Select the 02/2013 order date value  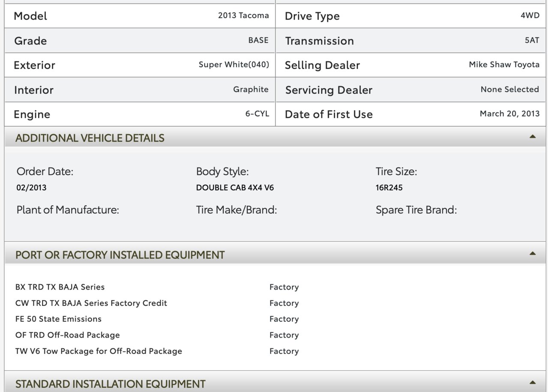coord(32,188)
